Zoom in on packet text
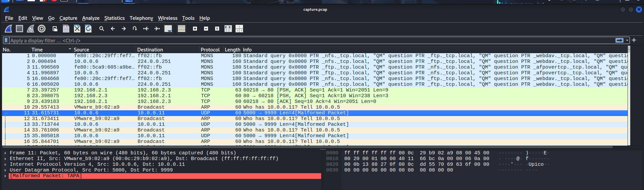This screenshot has height=190, width=644. [195, 29]
